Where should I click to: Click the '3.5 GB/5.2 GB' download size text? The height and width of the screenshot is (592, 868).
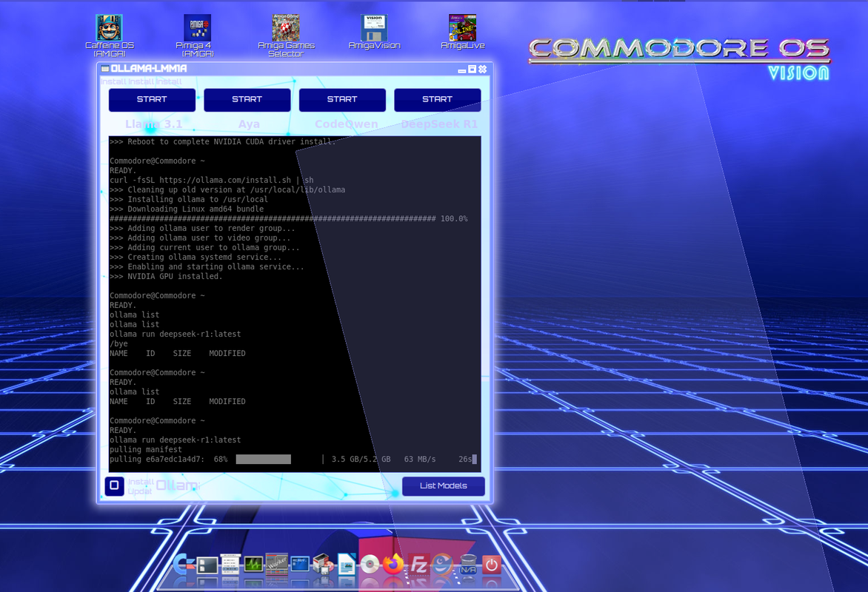coord(361,460)
